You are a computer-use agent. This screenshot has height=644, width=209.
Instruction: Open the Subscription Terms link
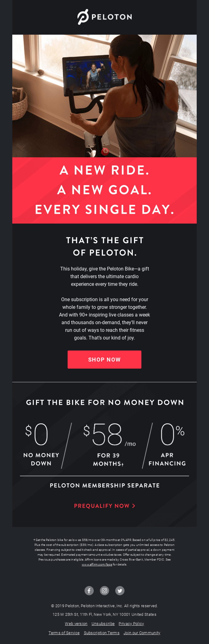pos(101,633)
